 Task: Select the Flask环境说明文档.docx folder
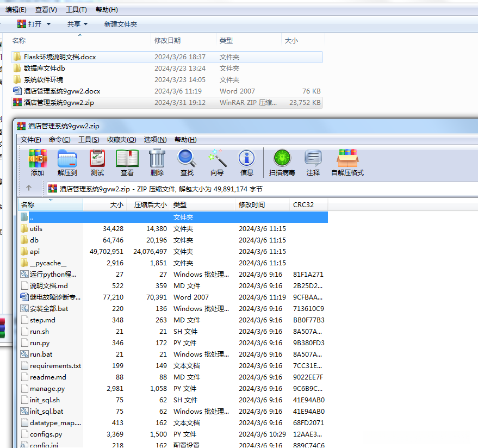(167, 57)
